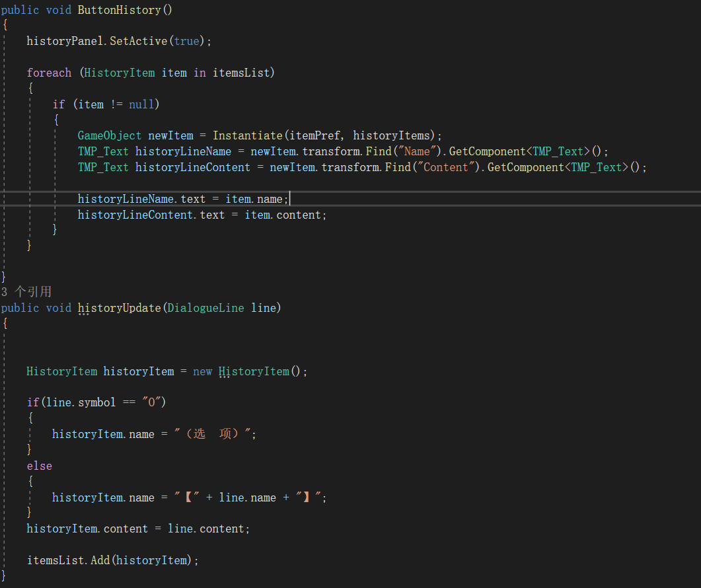
Task: Click the "Content" string literal in Find
Action: coord(446,167)
